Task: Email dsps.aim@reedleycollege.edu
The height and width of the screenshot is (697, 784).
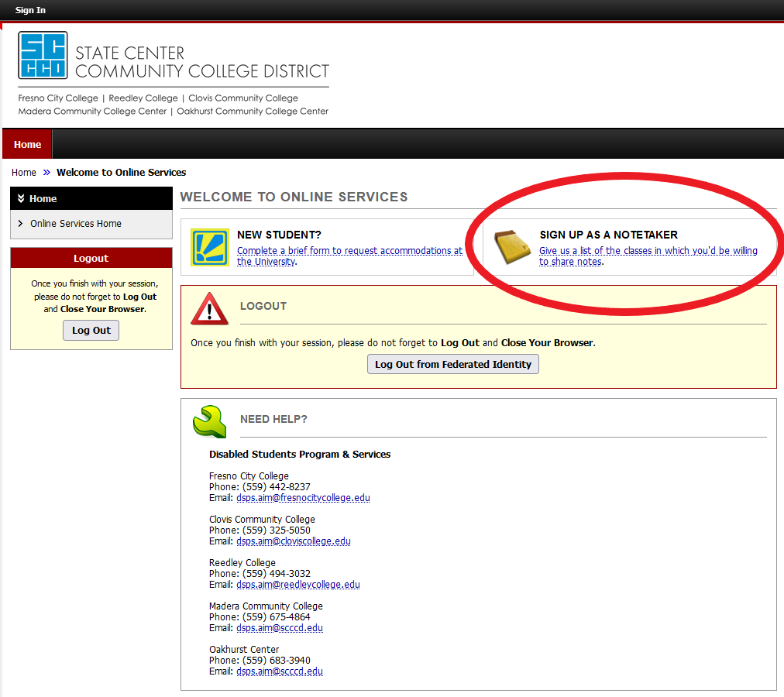Action: [298, 585]
